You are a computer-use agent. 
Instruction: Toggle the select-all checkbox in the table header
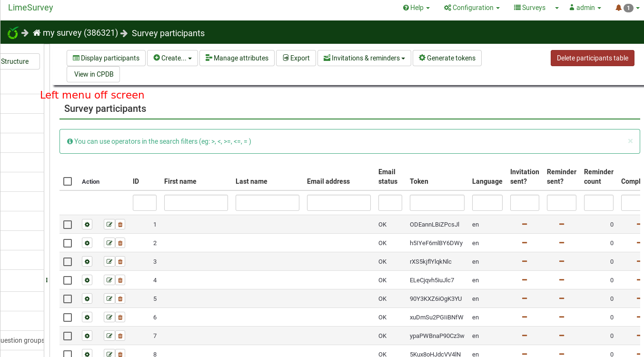tap(68, 181)
